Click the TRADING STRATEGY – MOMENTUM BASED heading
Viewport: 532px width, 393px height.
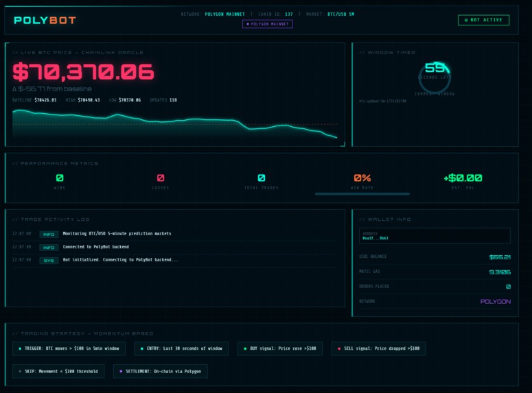[83, 333]
